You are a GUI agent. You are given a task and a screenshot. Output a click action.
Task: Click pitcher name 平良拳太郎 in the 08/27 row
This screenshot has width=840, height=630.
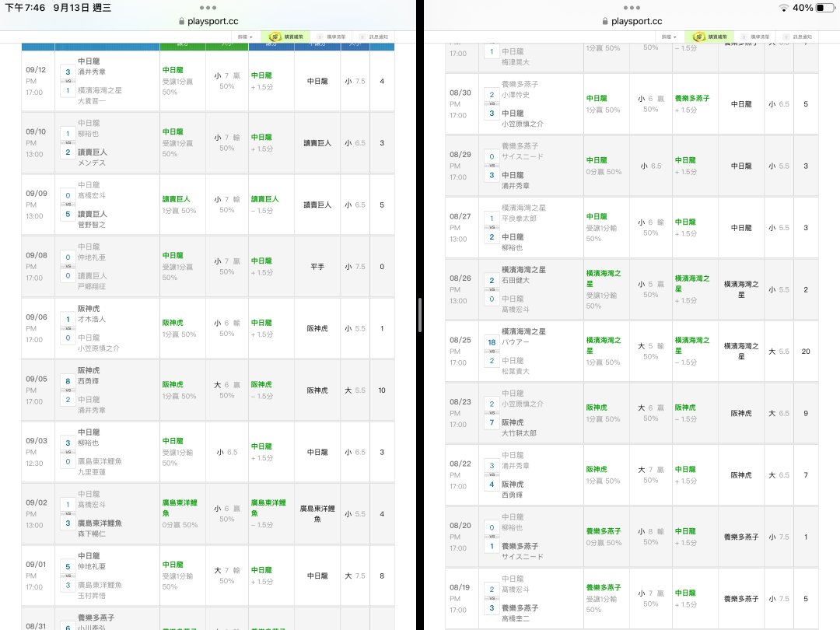click(519, 219)
